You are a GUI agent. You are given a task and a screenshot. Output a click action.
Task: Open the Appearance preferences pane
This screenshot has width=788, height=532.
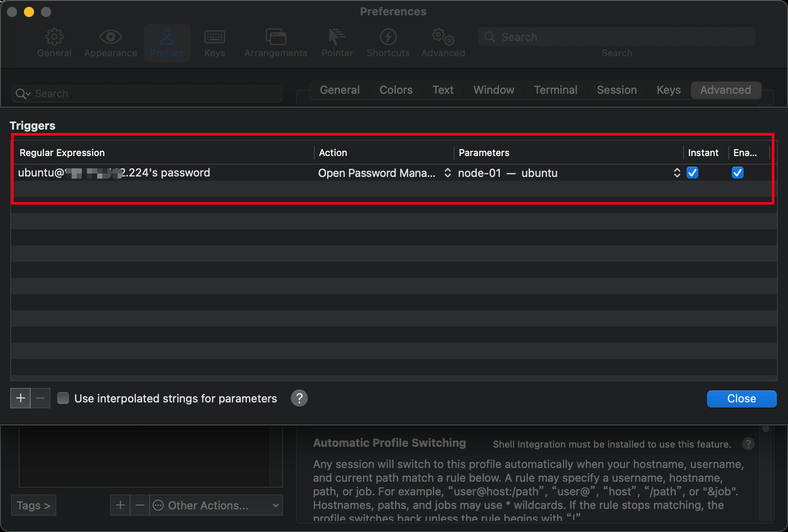tap(110, 43)
